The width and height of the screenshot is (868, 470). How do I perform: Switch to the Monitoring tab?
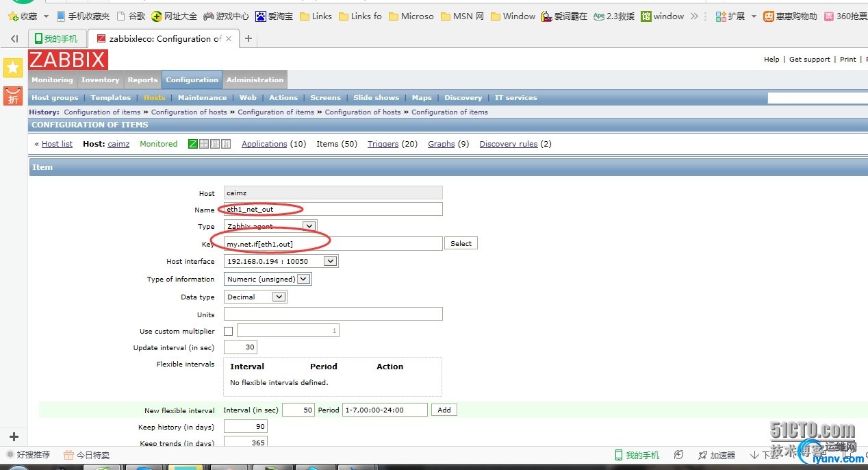click(52, 80)
